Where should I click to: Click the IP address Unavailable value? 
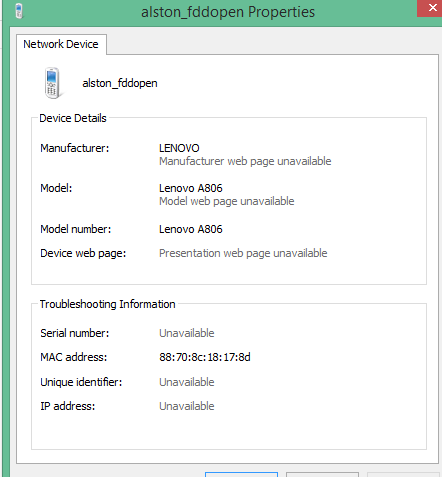187,406
